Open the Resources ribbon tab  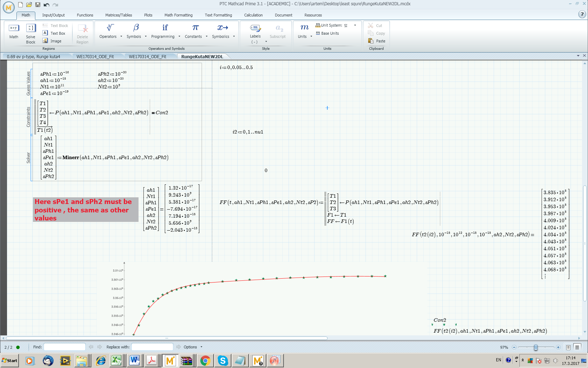[x=313, y=15]
